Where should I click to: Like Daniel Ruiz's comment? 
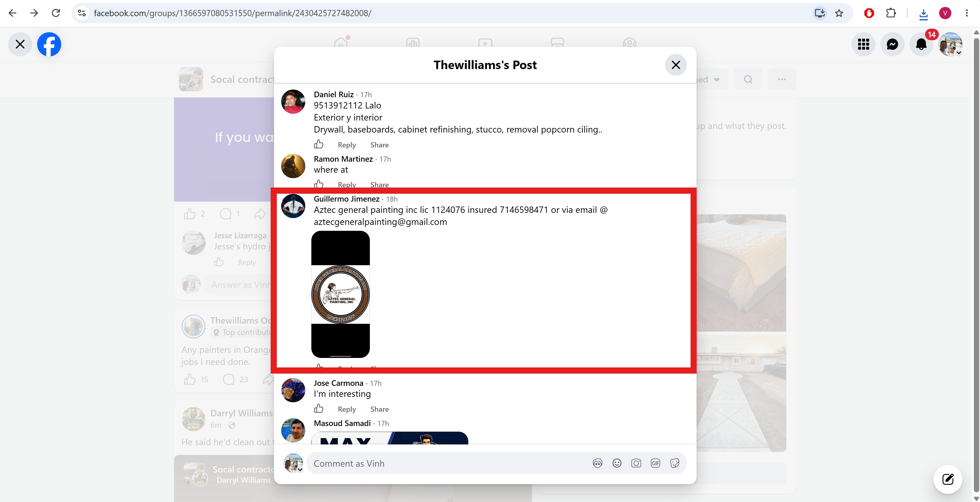pyautogui.click(x=318, y=144)
